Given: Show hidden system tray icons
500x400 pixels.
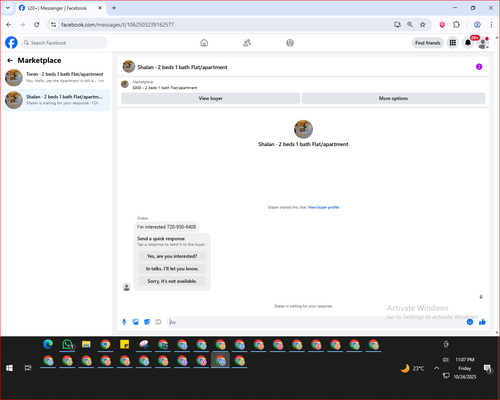Looking at the screenshot, I should [x=436, y=368].
